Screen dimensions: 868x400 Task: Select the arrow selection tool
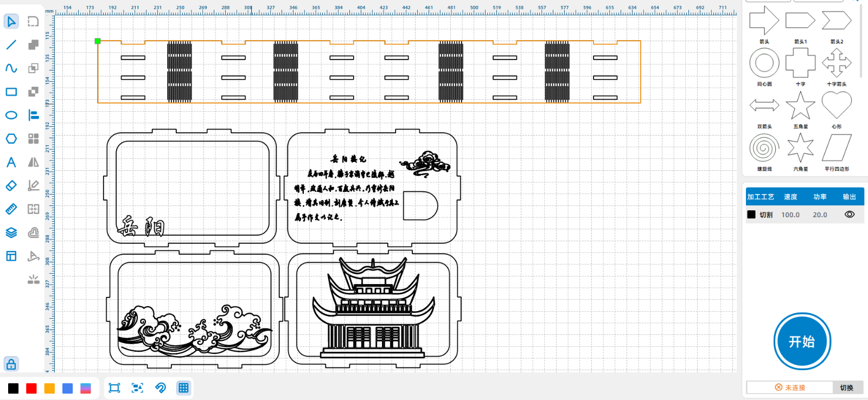pos(11,22)
